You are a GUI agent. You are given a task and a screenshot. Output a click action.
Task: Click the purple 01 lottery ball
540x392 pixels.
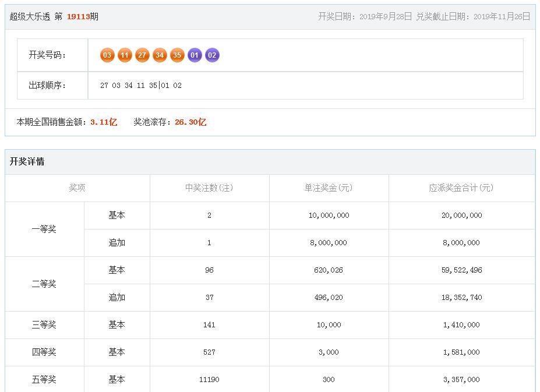pos(195,55)
